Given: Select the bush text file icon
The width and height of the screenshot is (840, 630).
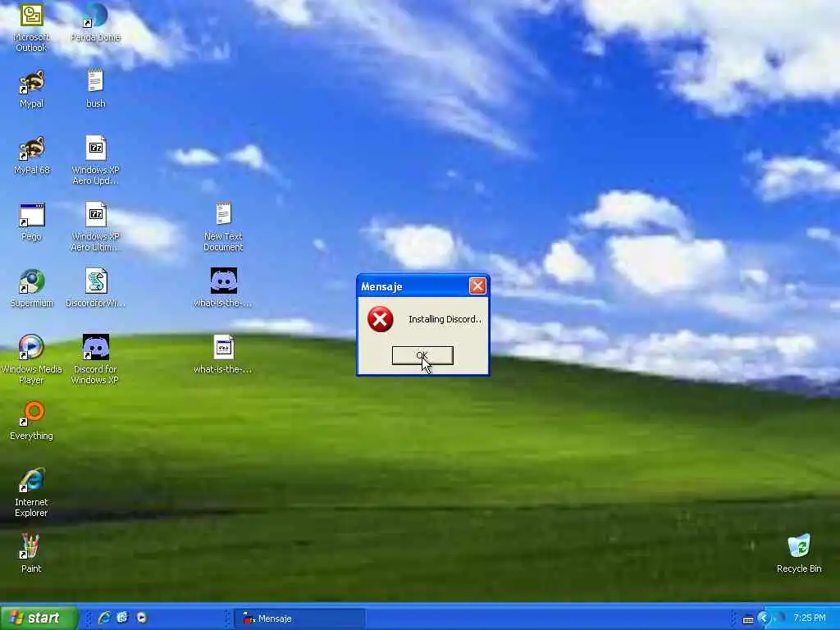Looking at the screenshot, I should [95, 89].
